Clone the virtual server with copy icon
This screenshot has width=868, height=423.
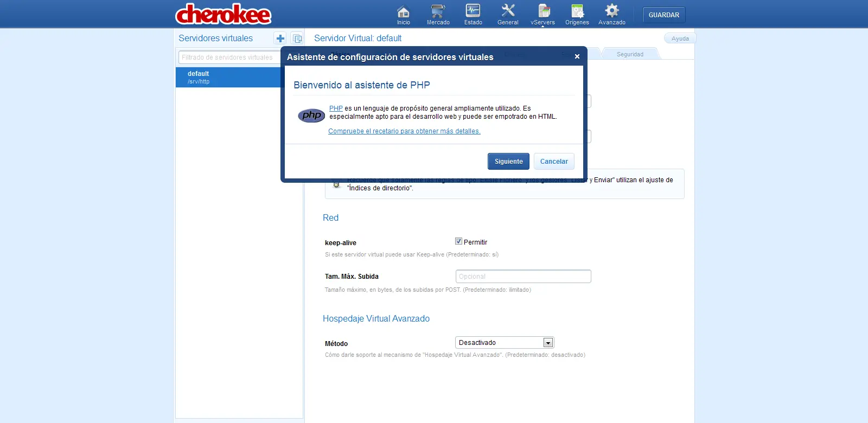297,39
